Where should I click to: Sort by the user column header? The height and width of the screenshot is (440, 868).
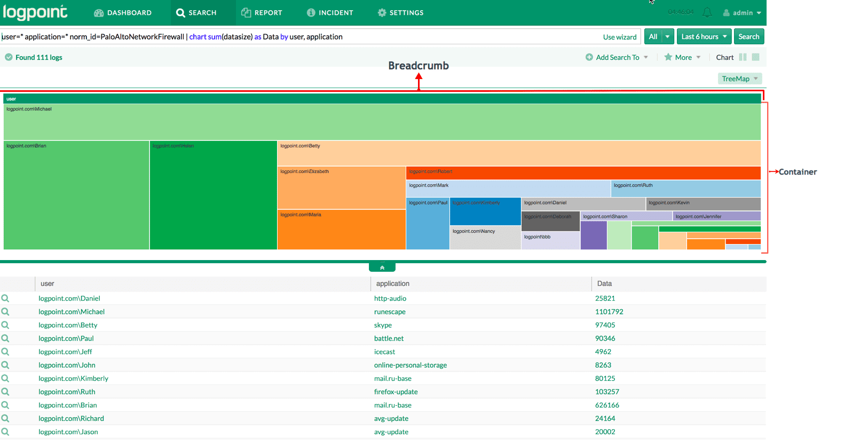click(47, 284)
